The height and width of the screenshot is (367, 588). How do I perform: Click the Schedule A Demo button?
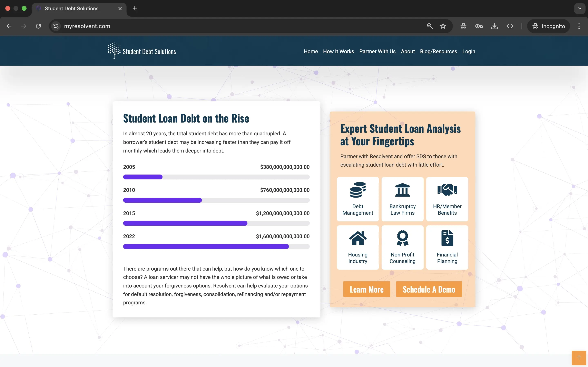tap(429, 289)
